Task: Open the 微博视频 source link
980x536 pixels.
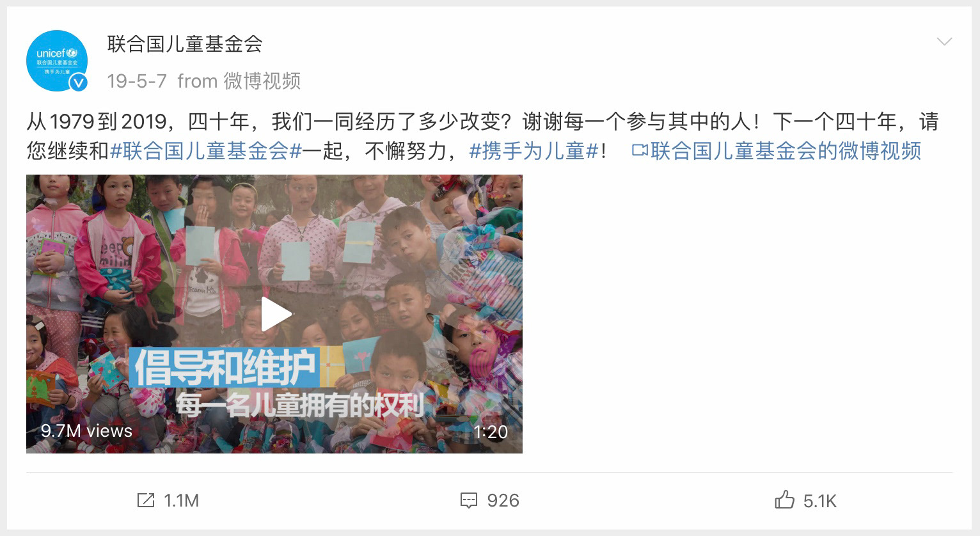Action: [x=262, y=81]
